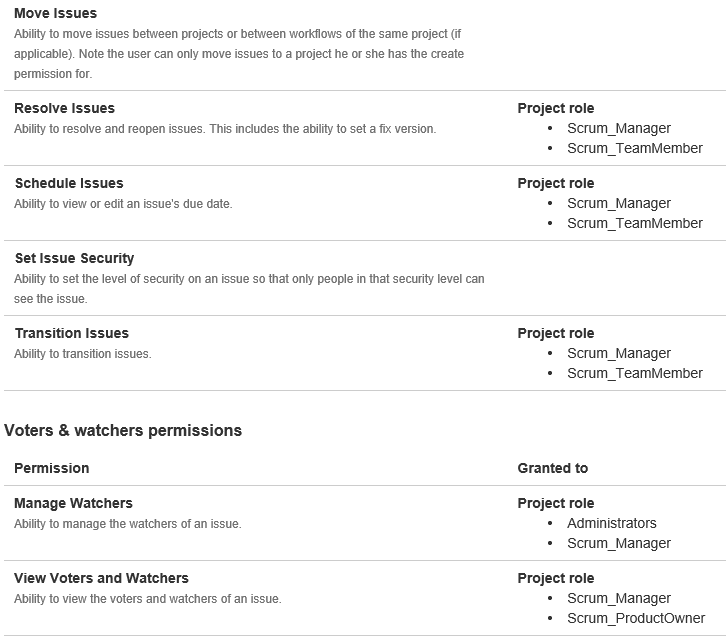Click Scrum_TeamMember under Schedule Issues

tap(635, 223)
